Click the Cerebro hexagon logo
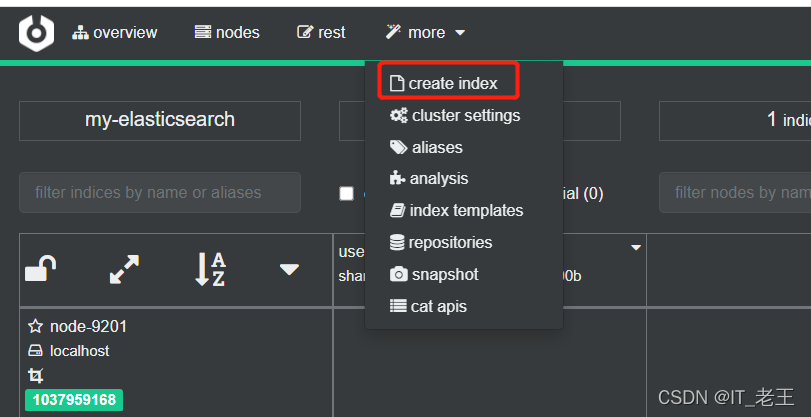Image resolution: width=811 pixels, height=417 pixels. (36, 32)
